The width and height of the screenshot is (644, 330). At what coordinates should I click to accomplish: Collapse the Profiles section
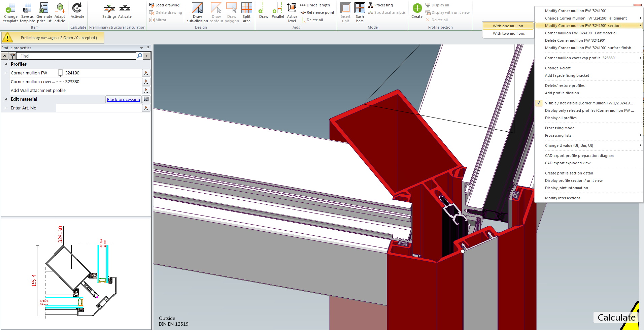6,64
